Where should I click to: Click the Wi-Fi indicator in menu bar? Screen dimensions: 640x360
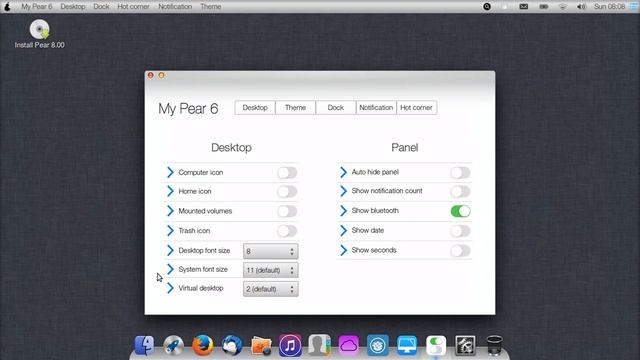click(562, 7)
